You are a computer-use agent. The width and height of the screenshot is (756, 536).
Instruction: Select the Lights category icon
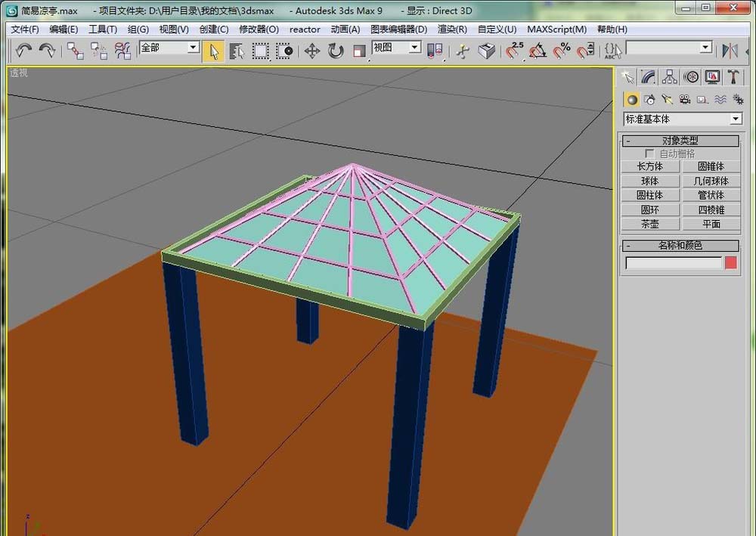pos(668,100)
